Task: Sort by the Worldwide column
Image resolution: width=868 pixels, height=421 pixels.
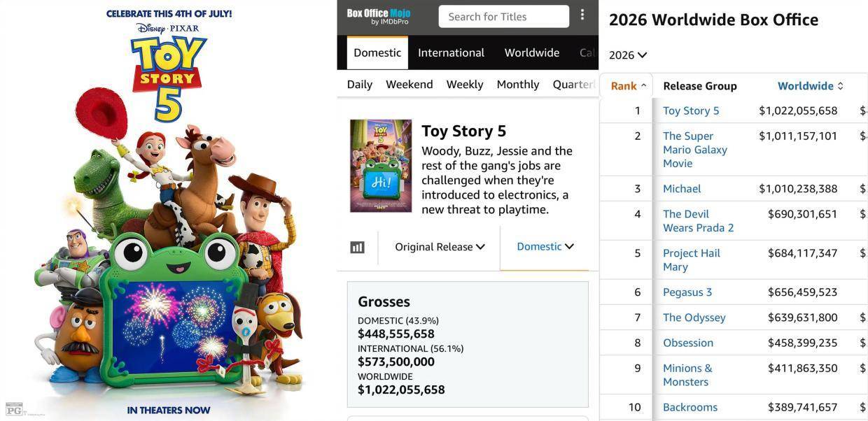Action: [x=811, y=86]
